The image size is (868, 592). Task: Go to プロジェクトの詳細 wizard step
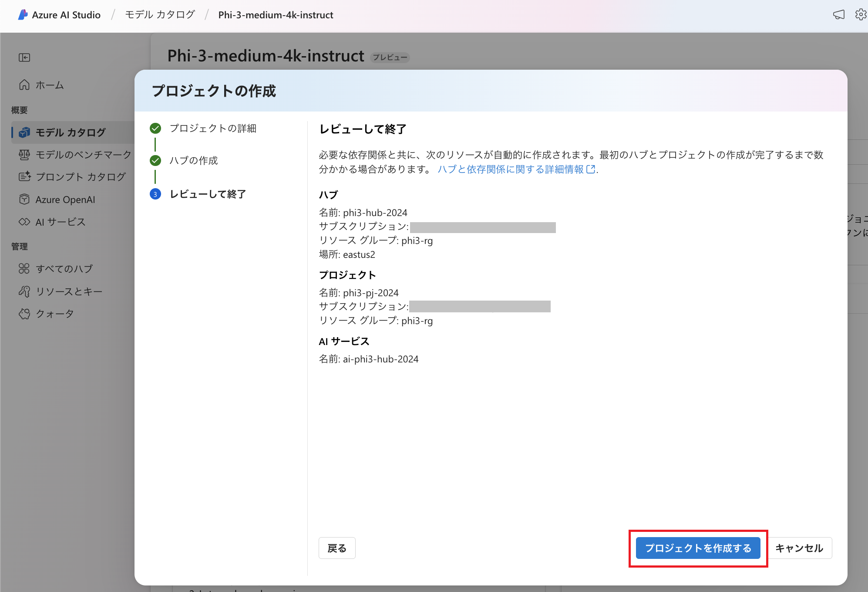[213, 128]
